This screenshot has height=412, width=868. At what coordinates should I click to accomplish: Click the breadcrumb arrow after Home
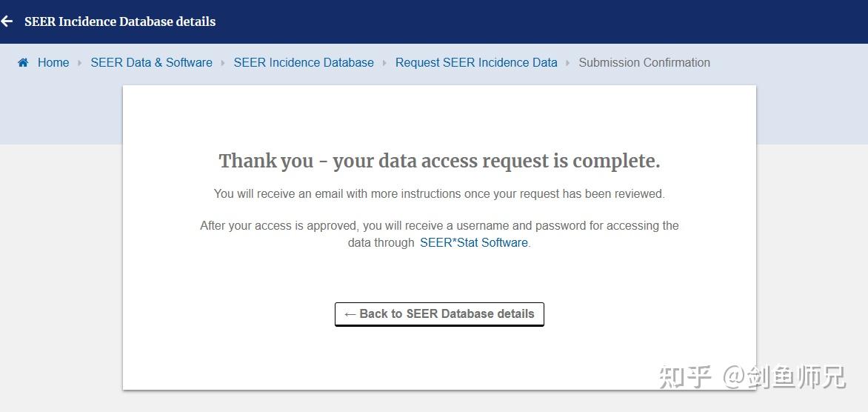(79, 63)
